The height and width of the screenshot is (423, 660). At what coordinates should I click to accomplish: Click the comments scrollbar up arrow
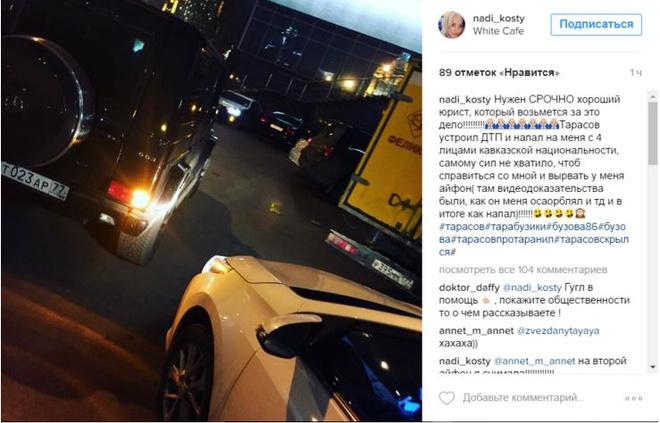coord(653,96)
